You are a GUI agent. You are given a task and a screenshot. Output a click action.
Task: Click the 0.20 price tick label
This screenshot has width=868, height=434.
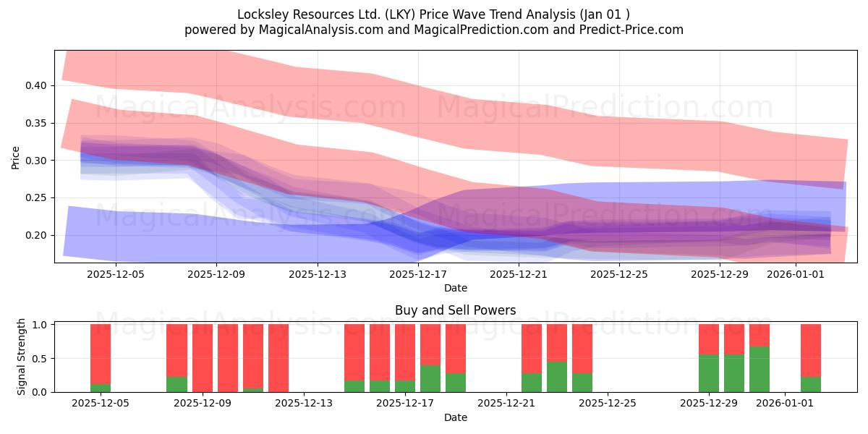pos(37,235)
